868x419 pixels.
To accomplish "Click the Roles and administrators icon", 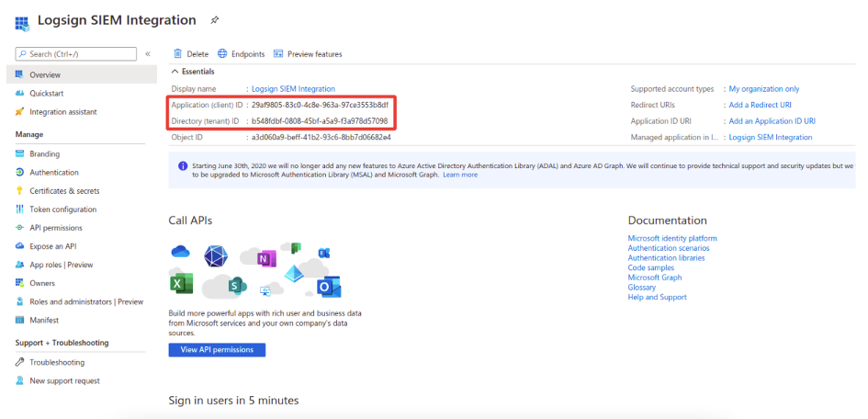I will point(19,301).
